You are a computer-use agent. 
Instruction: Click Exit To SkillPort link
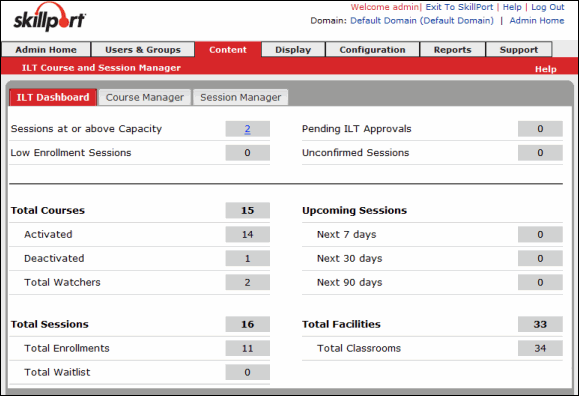click(x=459, y=7)
